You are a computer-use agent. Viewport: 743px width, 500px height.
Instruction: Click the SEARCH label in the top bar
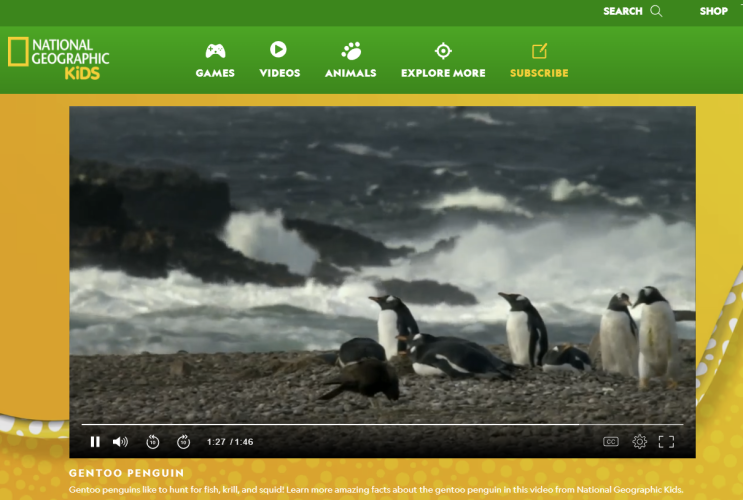tap(623, 11)
